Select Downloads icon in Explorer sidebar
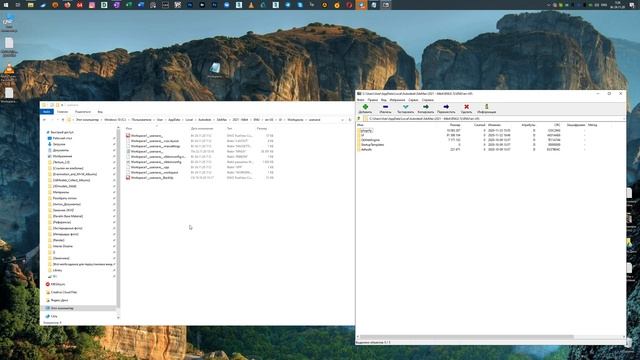Viewport: 640px width, 360px height. [49, 144]
